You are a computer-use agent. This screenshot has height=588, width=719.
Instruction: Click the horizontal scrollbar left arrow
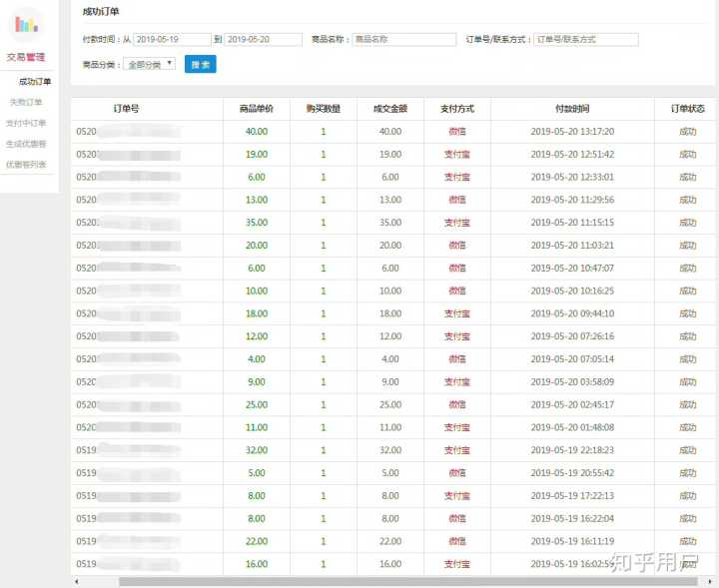tap(77, 581)
